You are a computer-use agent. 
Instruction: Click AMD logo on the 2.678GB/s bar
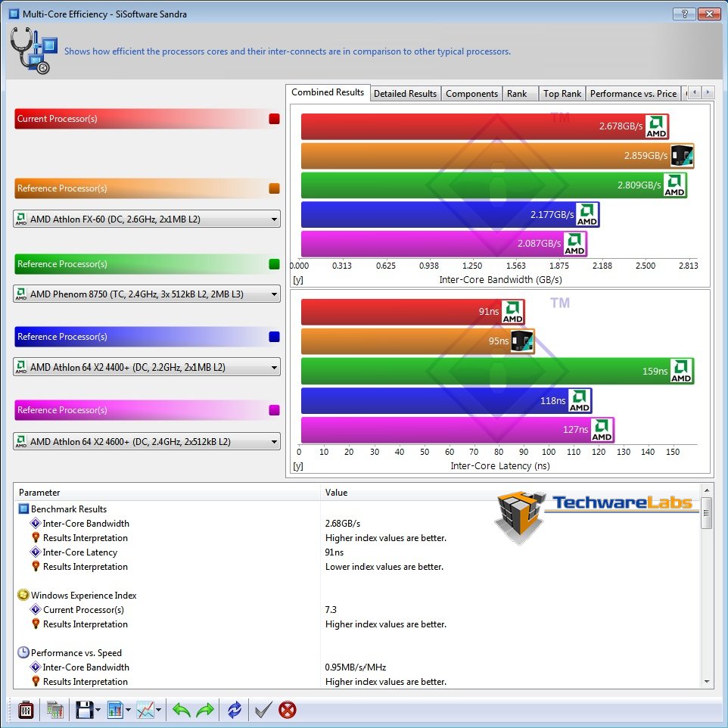[657, 126]
